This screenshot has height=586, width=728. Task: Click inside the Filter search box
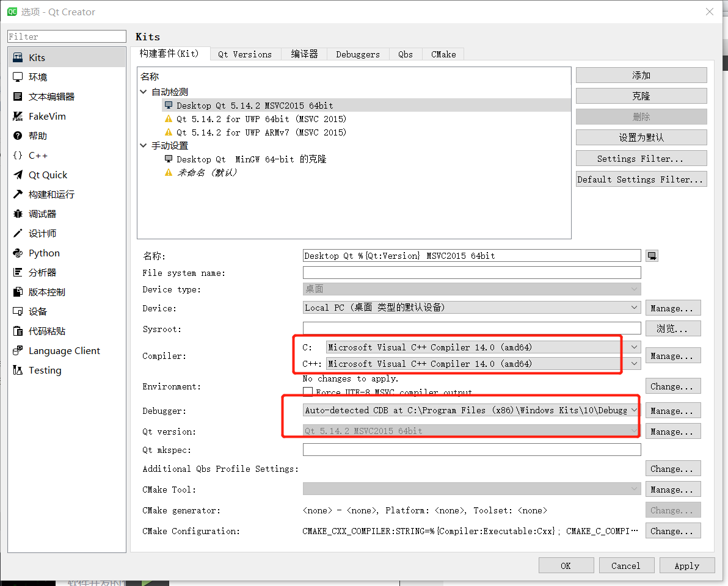tap(66, 36)
